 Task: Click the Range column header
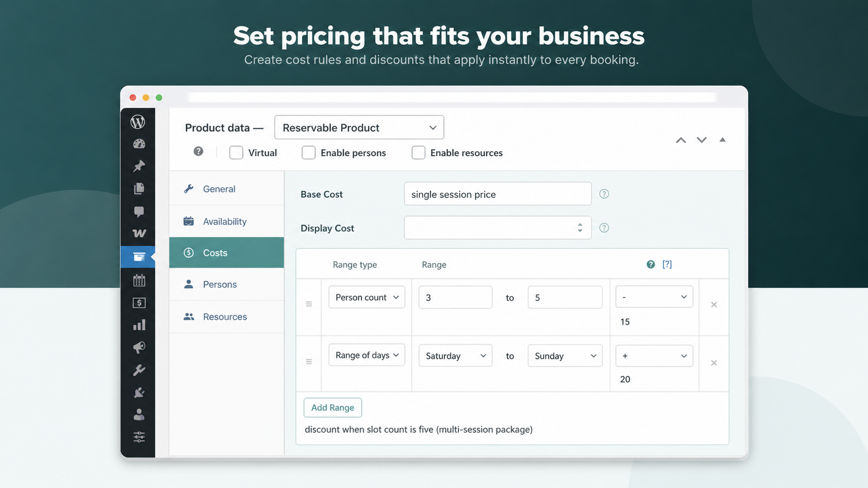coord(434,265)
